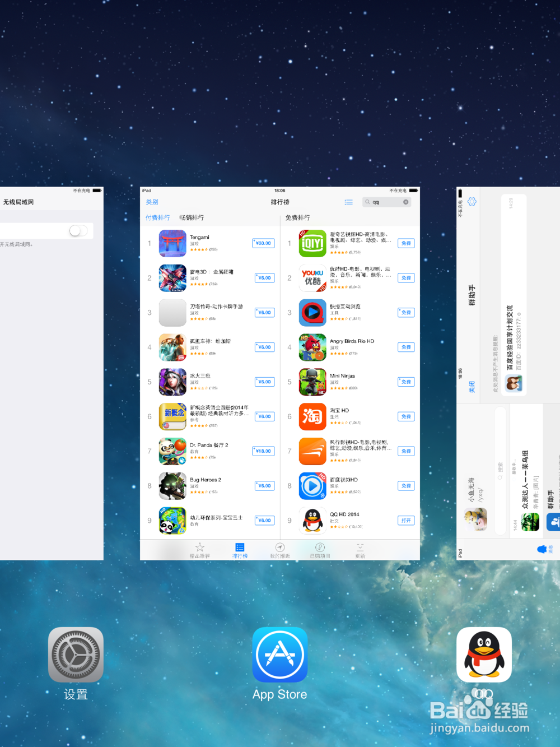Image resolution: width=560 pixels, height=747 pixels.
Task: Switch to the 排行榜 tab
Action: (240, 550)
